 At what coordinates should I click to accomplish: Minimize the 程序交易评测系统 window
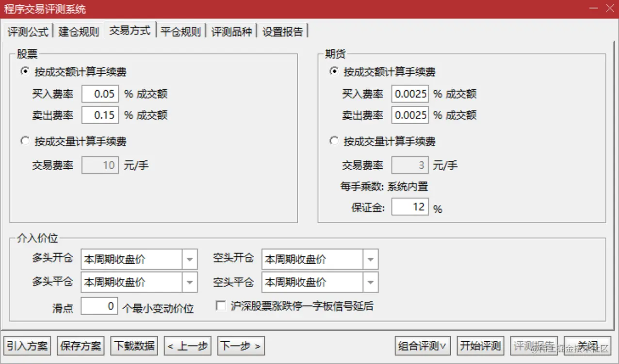(x=594, y=8)
